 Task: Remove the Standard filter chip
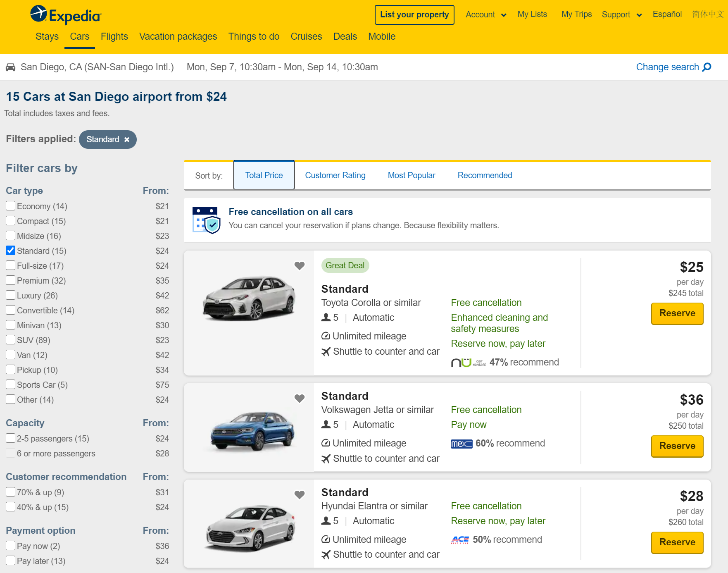click(x=127, y=139)
